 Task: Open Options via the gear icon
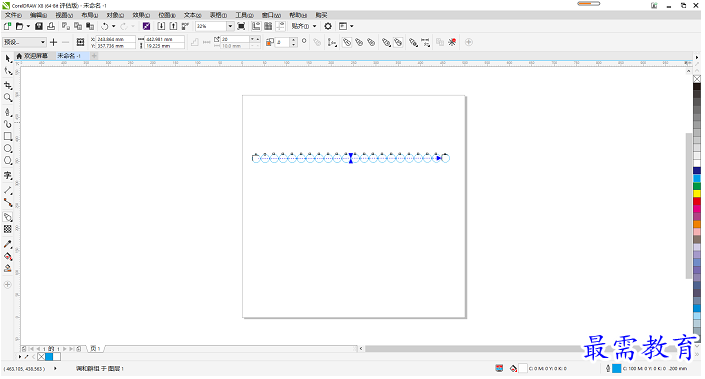click(x=328, y=27)
